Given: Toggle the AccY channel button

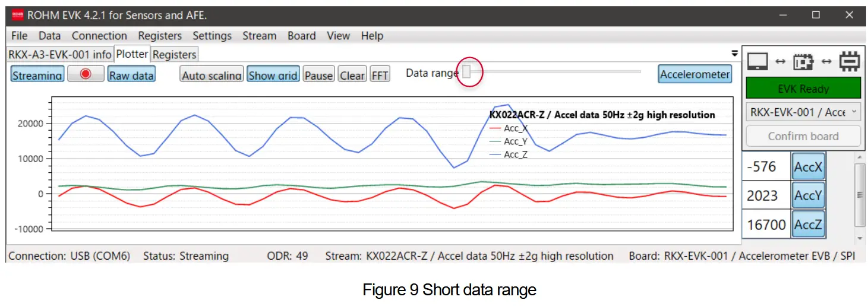Looking at the screenshot, I should 807,195.
